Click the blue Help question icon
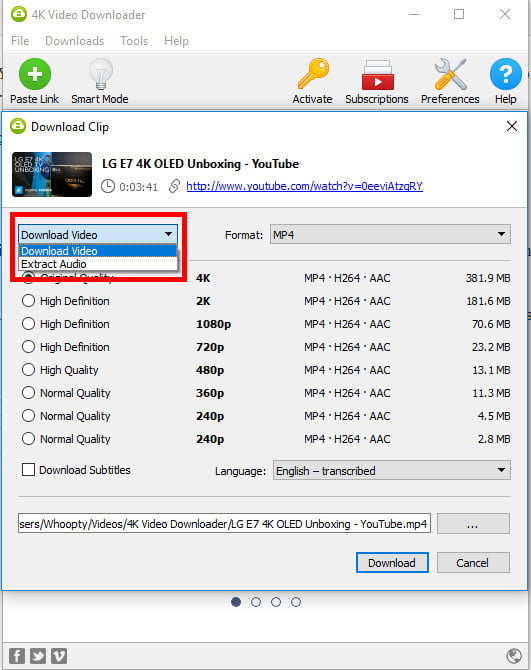Screen dimensions: 531x670 [x=506, y=74]
